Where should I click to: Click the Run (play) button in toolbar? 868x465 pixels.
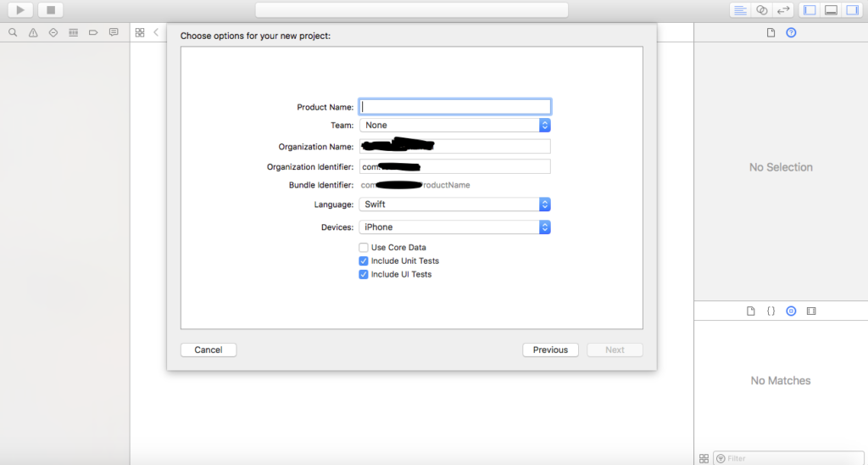point(20,10)
